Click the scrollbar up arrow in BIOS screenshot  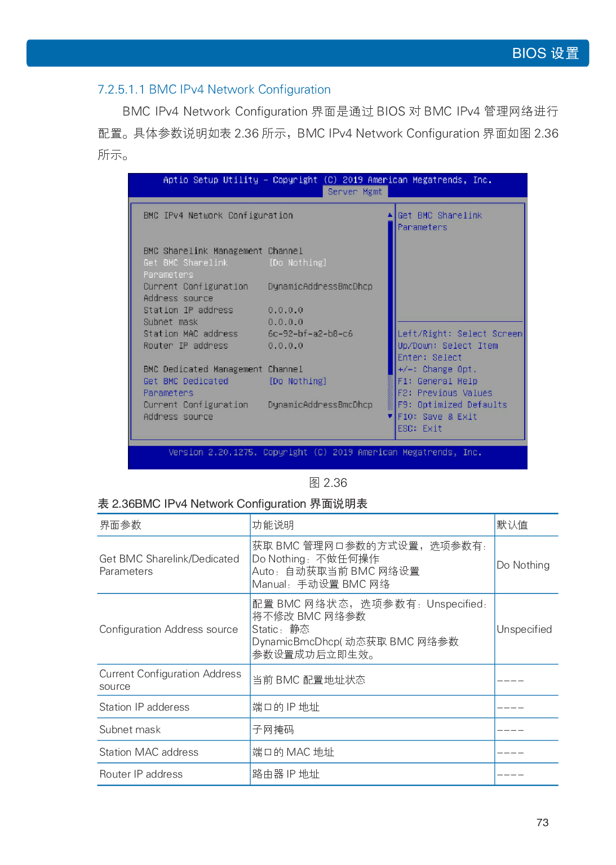pyautogui.click(x=389, y=215)
